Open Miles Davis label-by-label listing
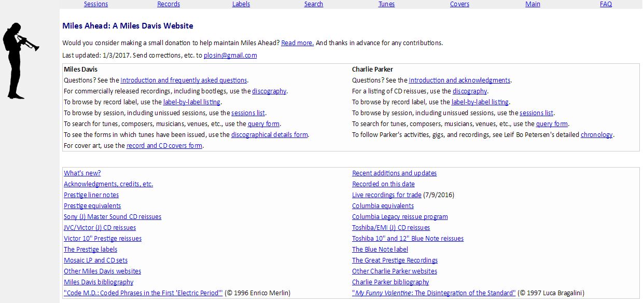The height and width of the screenshot is (303, 644). click(x=192, y=102)
